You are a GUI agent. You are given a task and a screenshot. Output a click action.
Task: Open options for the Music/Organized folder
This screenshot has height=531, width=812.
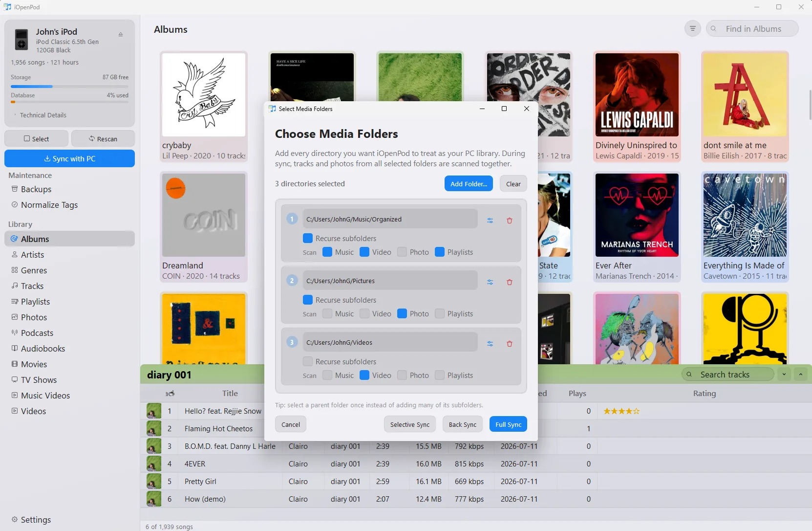[x=490, y=221]
